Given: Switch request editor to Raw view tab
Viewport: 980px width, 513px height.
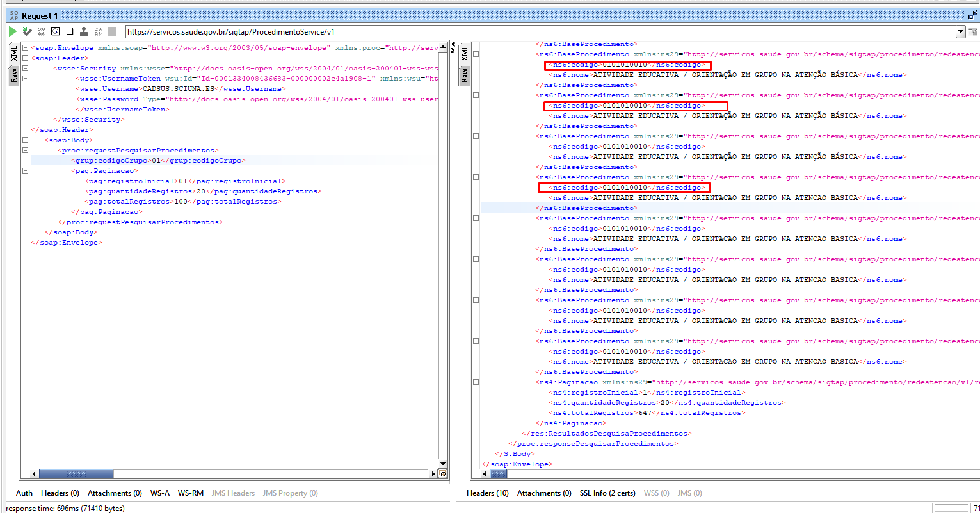Looking at the screenshot, I should (x=13, y=76).
